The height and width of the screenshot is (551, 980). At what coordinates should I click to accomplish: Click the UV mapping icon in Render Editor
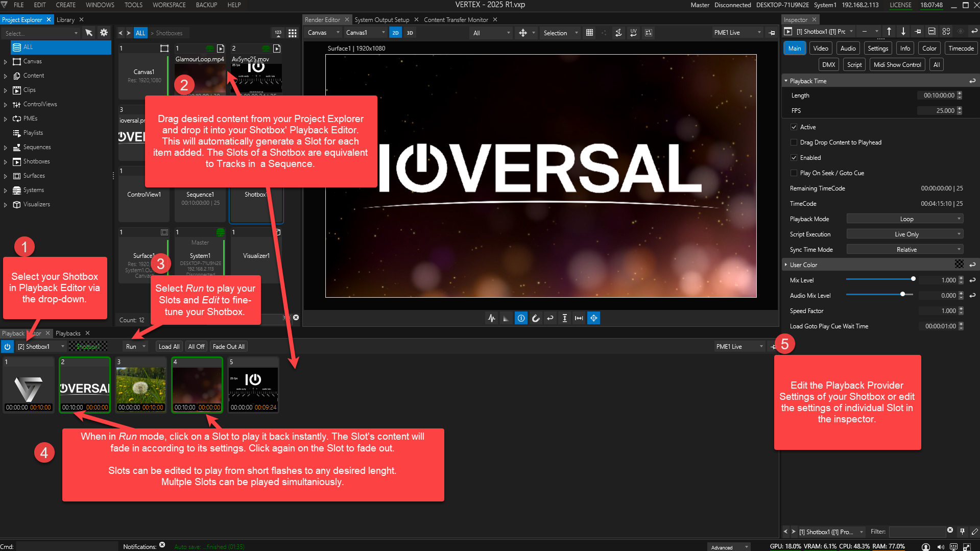tap(633, 33)
